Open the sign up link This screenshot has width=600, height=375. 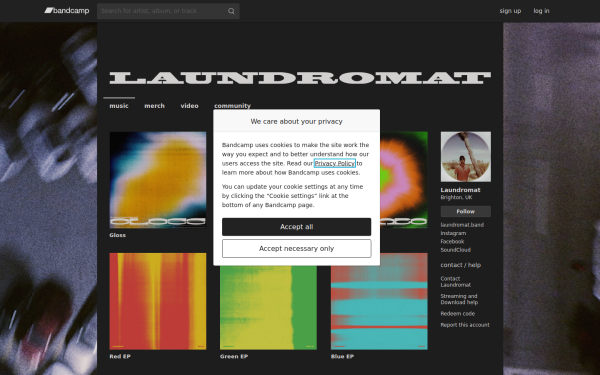coord(510,11)
